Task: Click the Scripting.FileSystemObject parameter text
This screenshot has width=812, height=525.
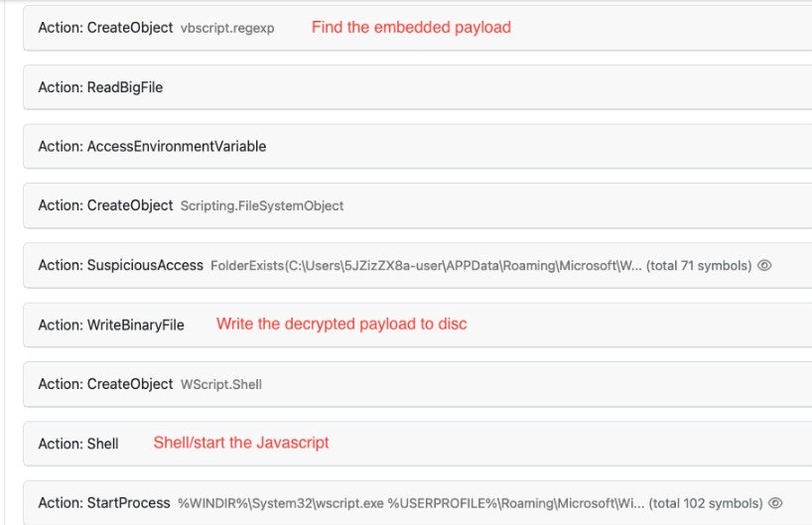Action: tap(262, 206)
